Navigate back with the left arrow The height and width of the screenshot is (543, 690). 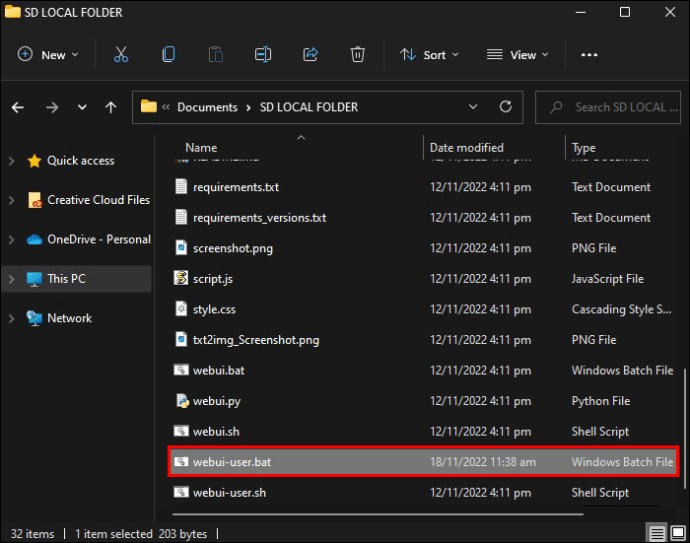point(18,107)
